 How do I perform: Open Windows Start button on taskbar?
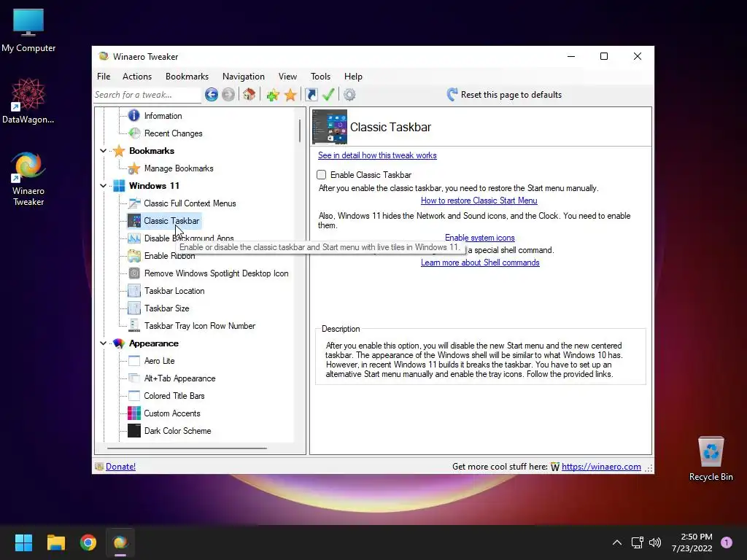[23, 542]
